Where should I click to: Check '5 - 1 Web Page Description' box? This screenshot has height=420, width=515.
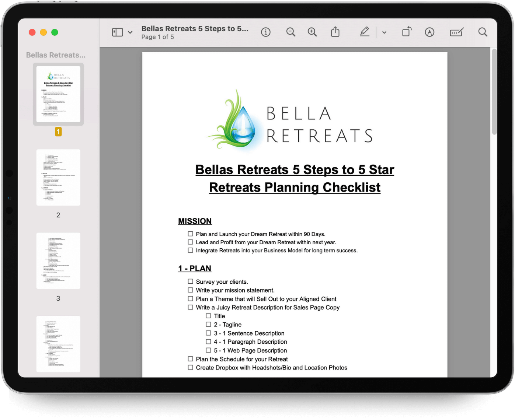click(209, 350)
